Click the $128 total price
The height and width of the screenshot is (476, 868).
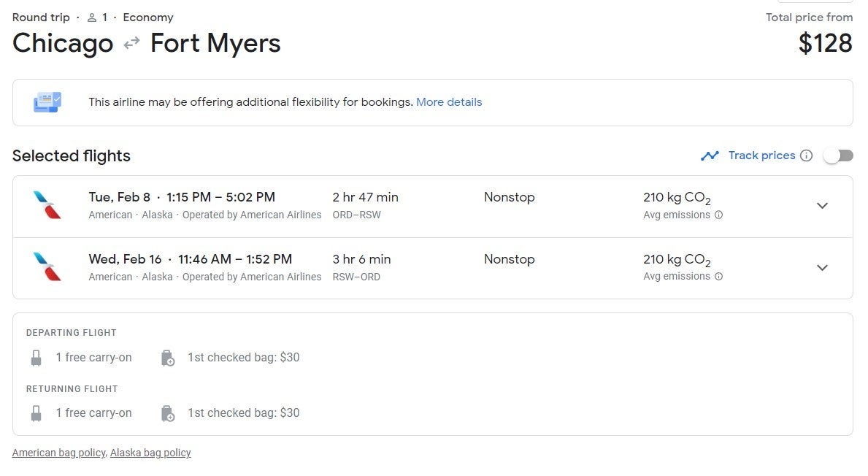click(825, 44)
